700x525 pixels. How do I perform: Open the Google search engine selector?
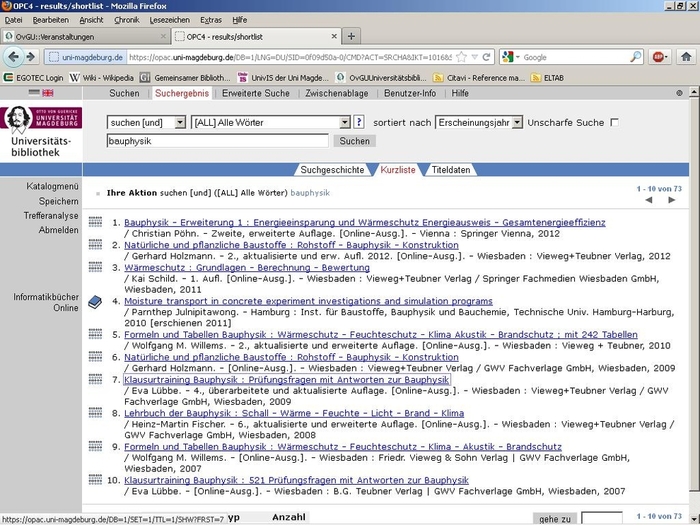(511, 57)
